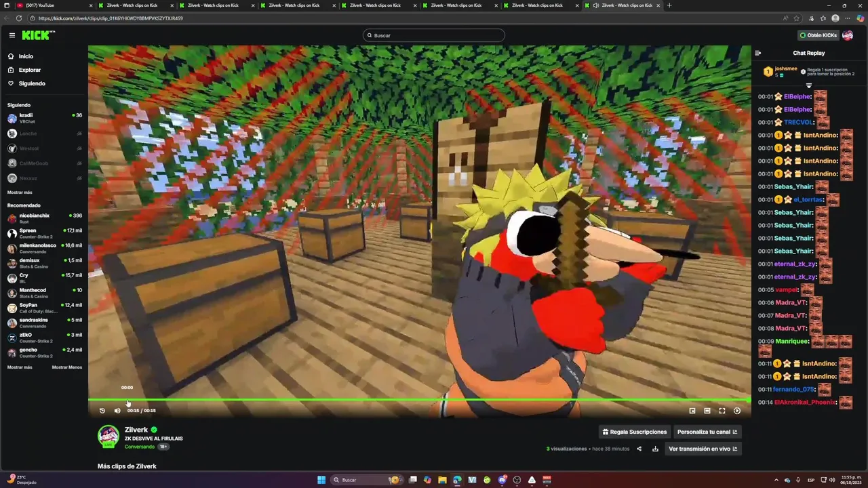Image resolution: width=868 pixels, height=488 pixels.
Task: Switch to the YouTube browser tab
Action: [54, 5]
